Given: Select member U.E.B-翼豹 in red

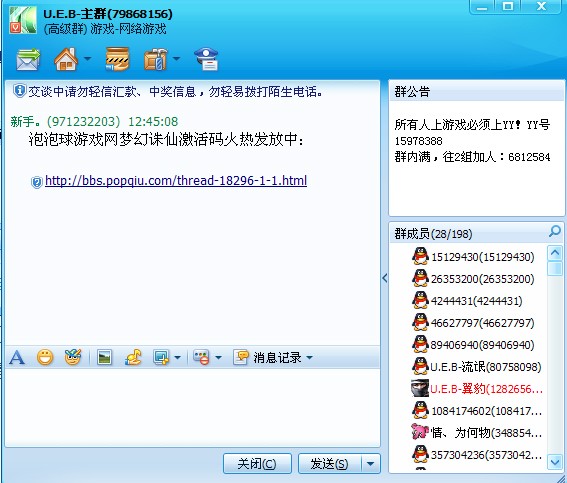Looking at the screenshot, I should point(477,389).
